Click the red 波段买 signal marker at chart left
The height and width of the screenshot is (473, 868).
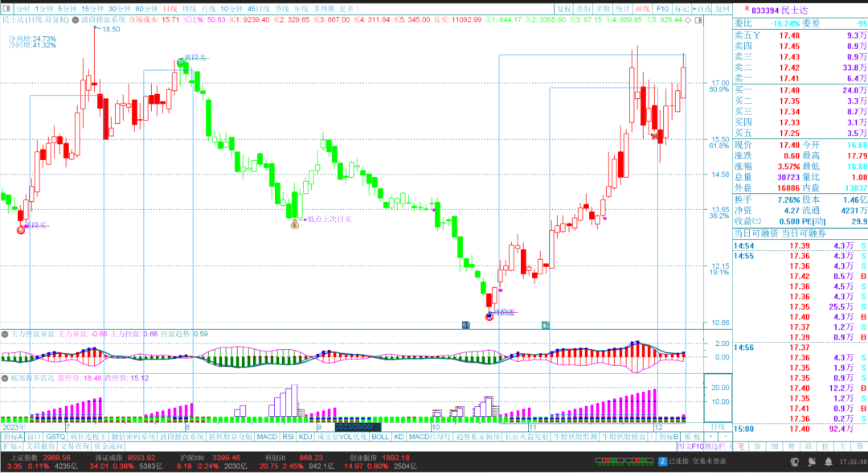click(21, 230)
